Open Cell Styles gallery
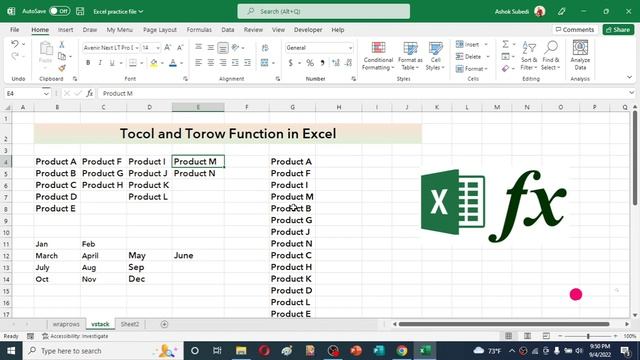This screenshot has width=640, height=360. coord(435,56)
